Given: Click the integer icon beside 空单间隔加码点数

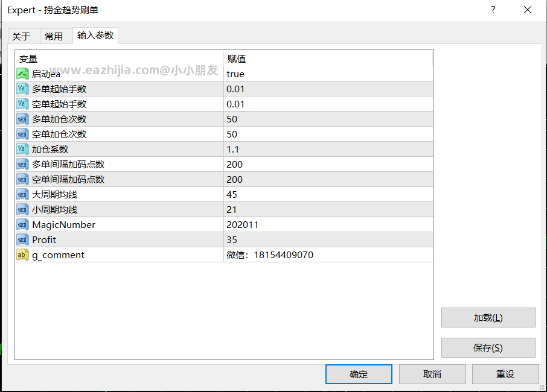Looking at the screenshot, I should pos(22,180).
